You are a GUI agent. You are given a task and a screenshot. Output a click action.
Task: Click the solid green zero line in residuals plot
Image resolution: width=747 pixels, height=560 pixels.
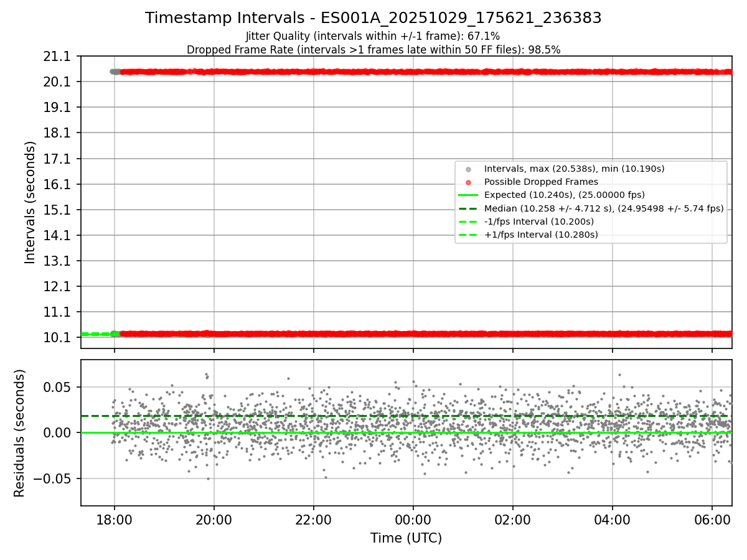pos(406,432)
